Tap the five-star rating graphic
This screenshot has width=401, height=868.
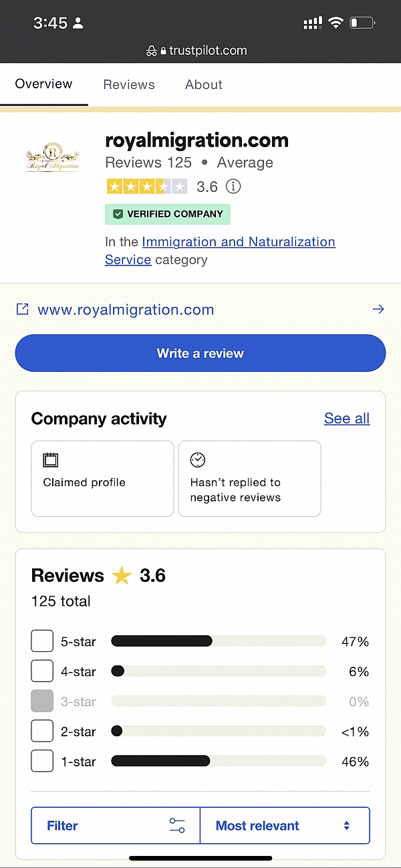click(x=147, y=187)
